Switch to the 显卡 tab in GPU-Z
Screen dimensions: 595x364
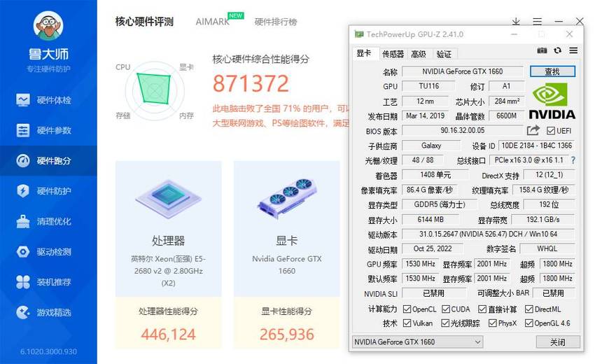click(363, 53)
